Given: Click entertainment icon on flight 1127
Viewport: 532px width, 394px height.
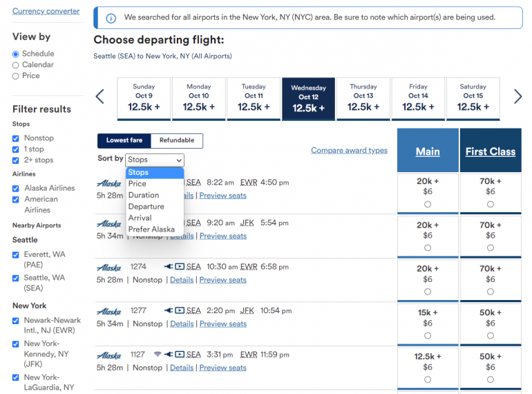Looking at the screenshot, I should pos(180,355).
